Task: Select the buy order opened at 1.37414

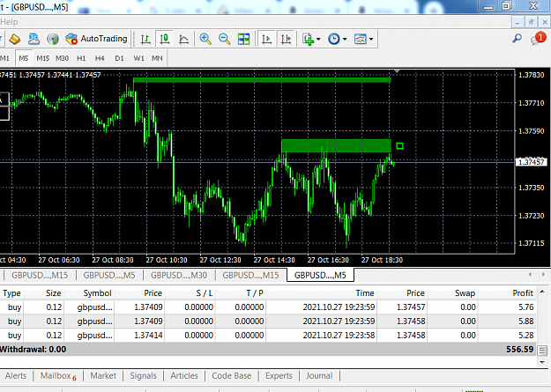Action: (x=268, y=335)
